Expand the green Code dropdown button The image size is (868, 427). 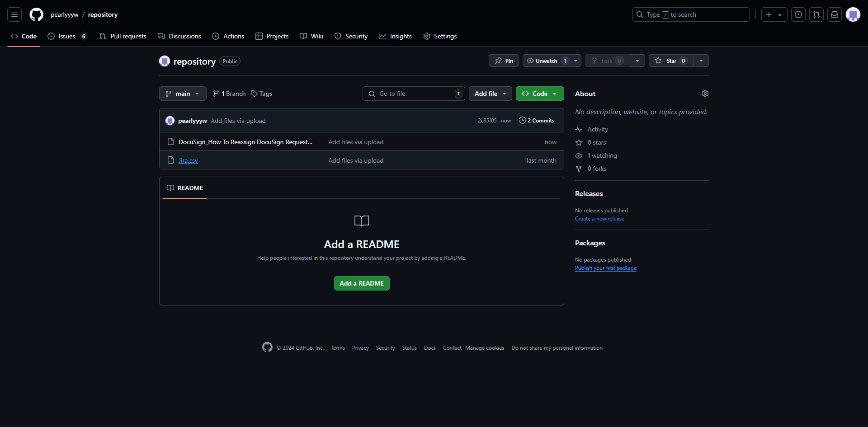coord(539,94)
